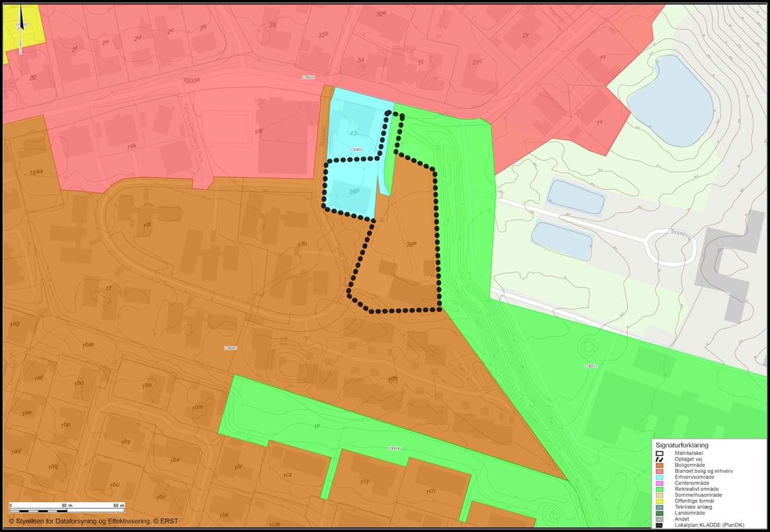Click the Rekreativt område legend label
Screen dimensions: 770x532
click(697, 489)
